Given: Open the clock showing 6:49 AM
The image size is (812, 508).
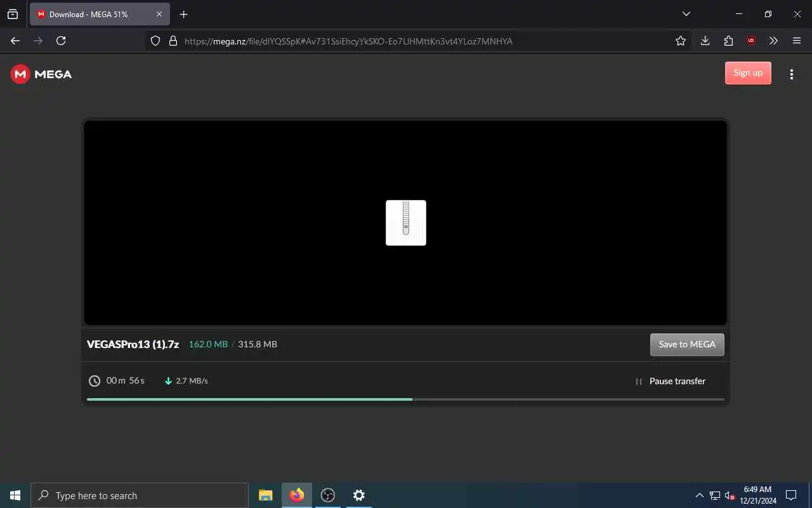Looking at the screenshot, I should point(758,495).
